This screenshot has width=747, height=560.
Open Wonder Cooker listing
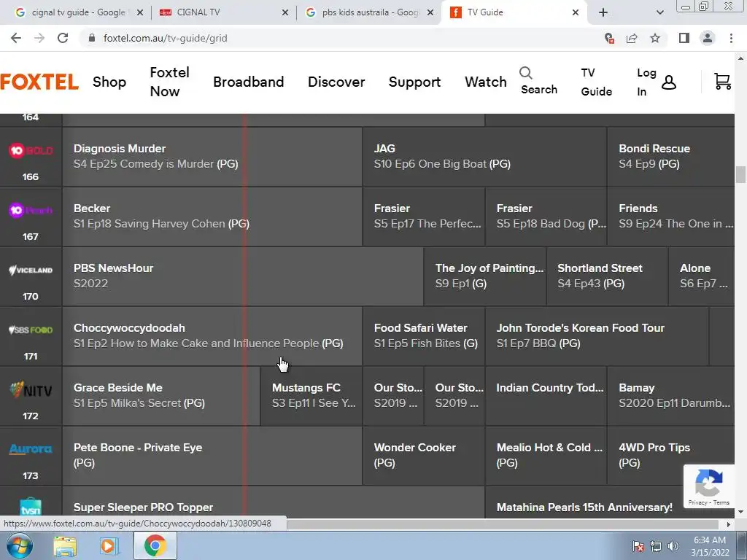pyautogui.click(x=424, y=456)
